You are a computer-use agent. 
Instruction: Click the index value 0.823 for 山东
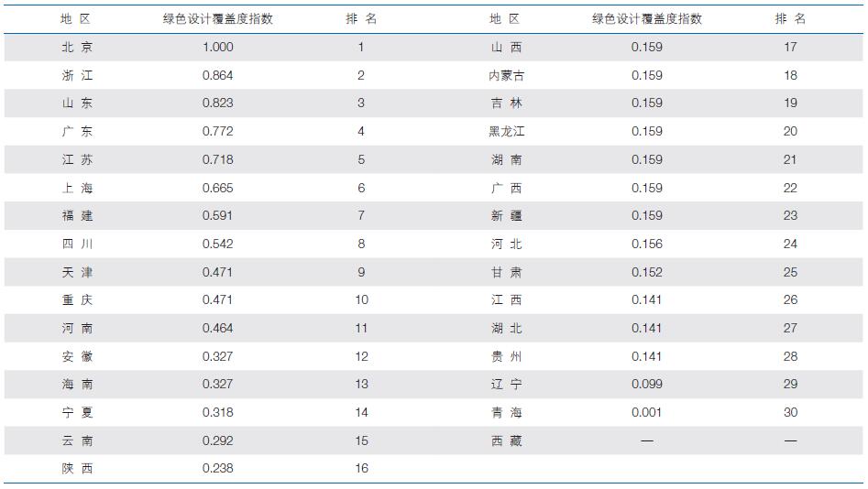(217, 103)
